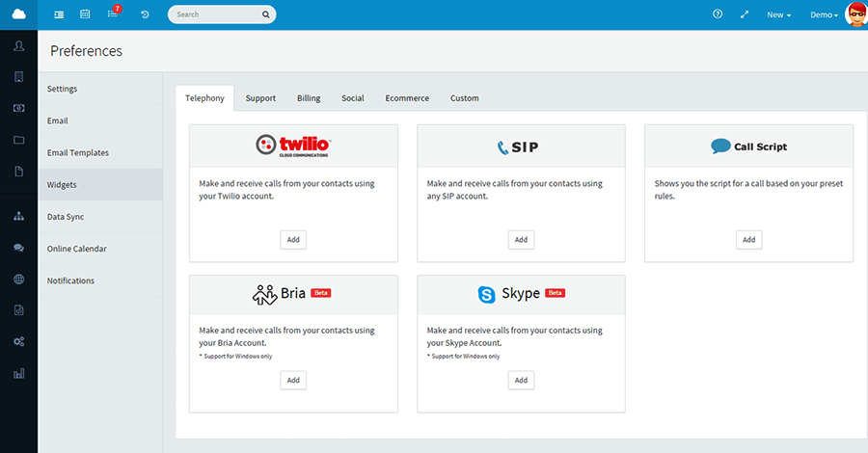Expand the Demo user dropdown

(823, 14)
